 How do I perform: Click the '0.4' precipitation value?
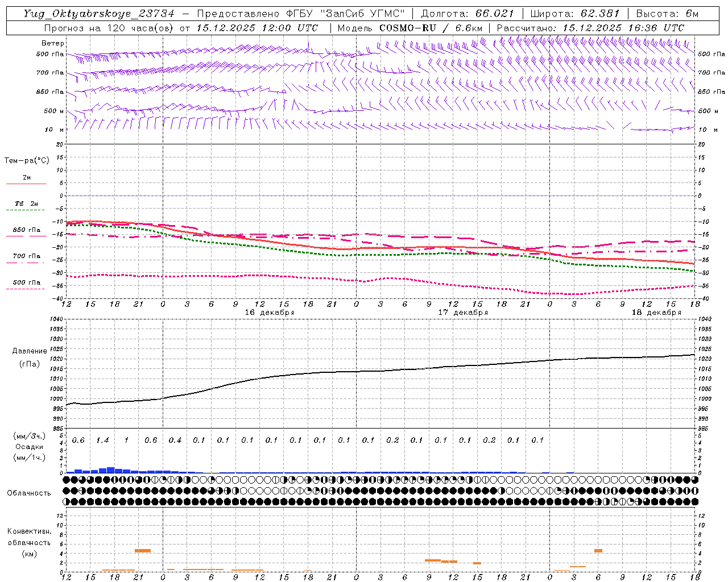coord(175,440)
